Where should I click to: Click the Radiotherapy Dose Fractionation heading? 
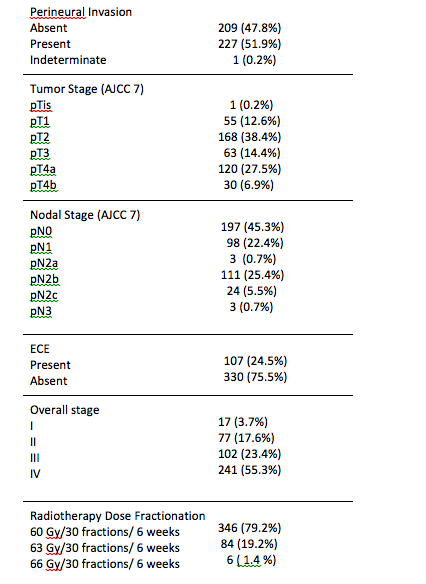118,516
